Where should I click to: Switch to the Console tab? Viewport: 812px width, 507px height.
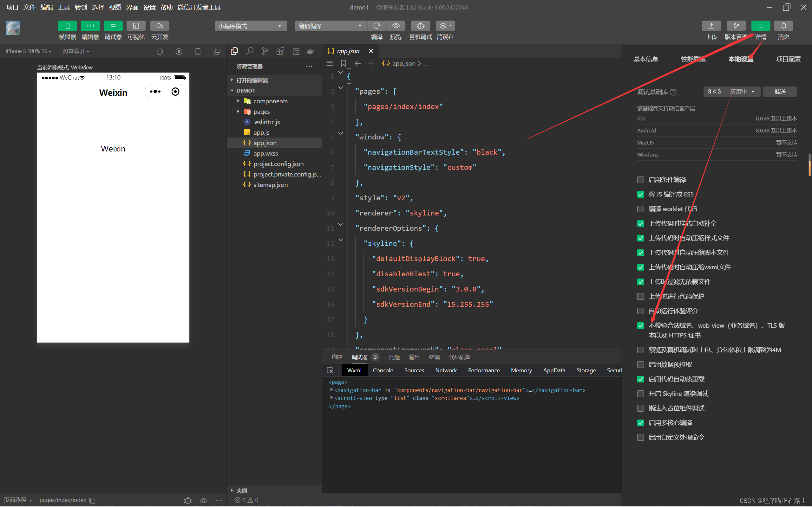[383, 370]
